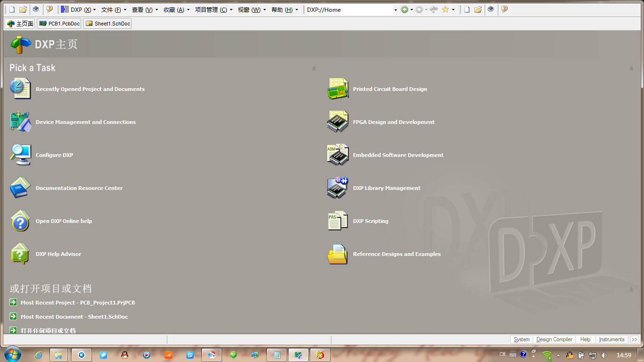Go to the DXP home page icon
This screenshot has height=362, width=644.
[434, 9]
